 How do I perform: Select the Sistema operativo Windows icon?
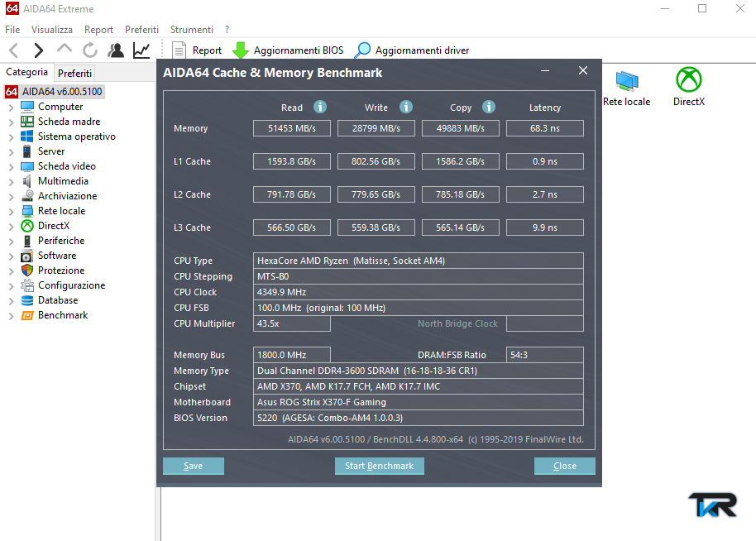[27, 136]
